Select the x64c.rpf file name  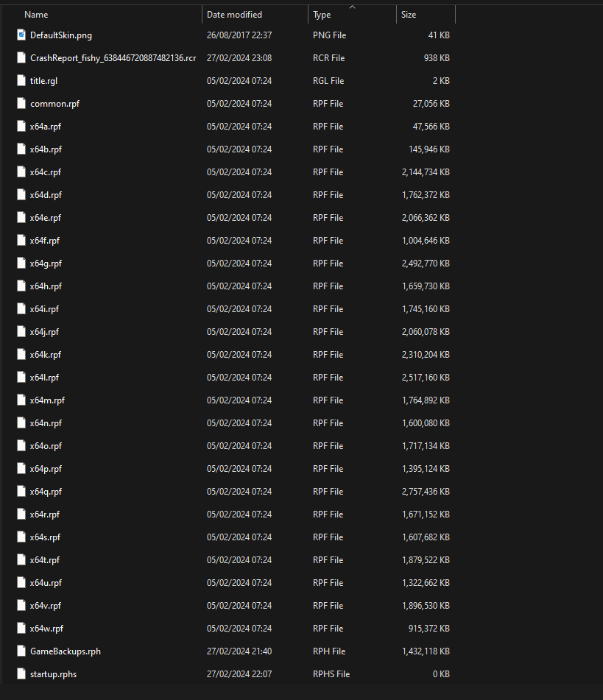pyautogui.click(x=46, y=172)
